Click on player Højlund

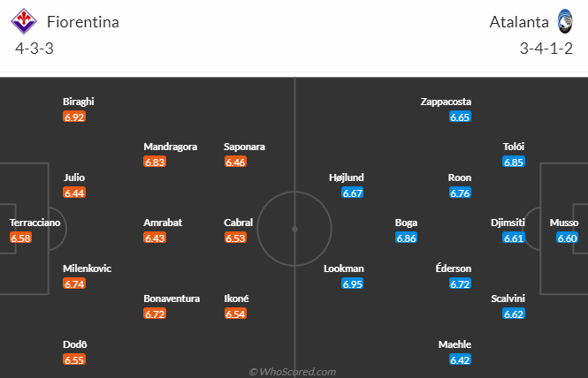tap(346, 178)
